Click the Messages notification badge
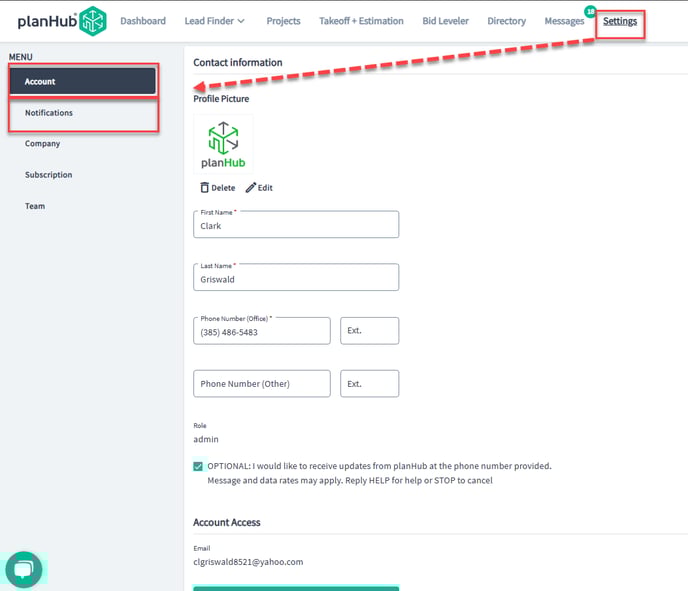 (x=591, y=11)
